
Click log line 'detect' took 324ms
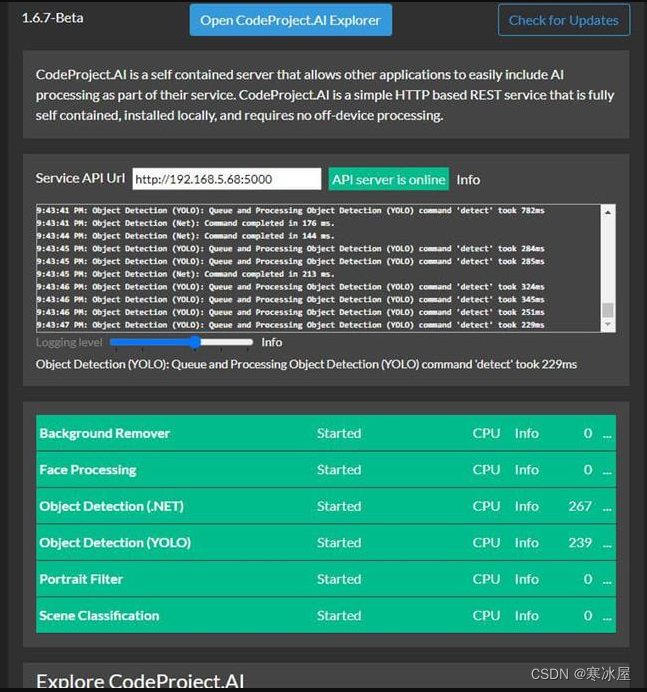point(290,287)
